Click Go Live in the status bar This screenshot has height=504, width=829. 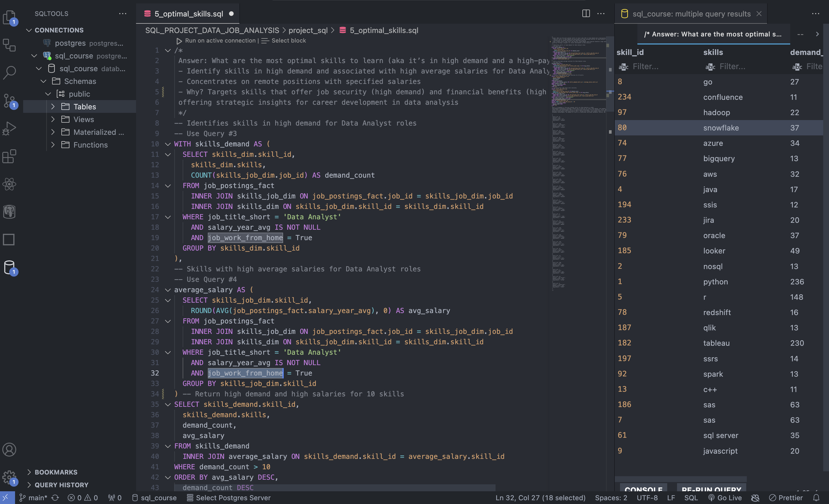pyautogui.click(x=725, y=498)
